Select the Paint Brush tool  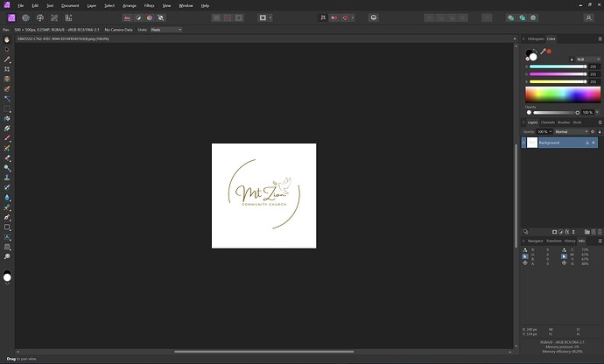7,138
